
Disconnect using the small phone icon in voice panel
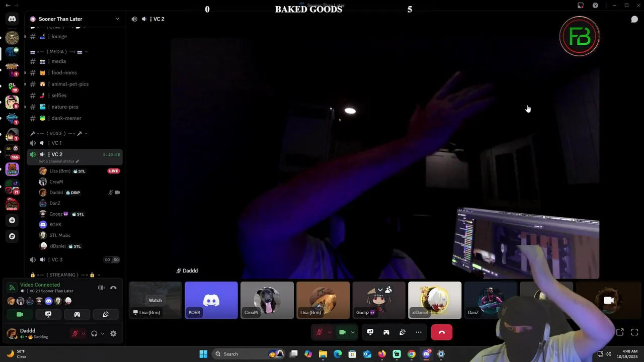(113, 288)
